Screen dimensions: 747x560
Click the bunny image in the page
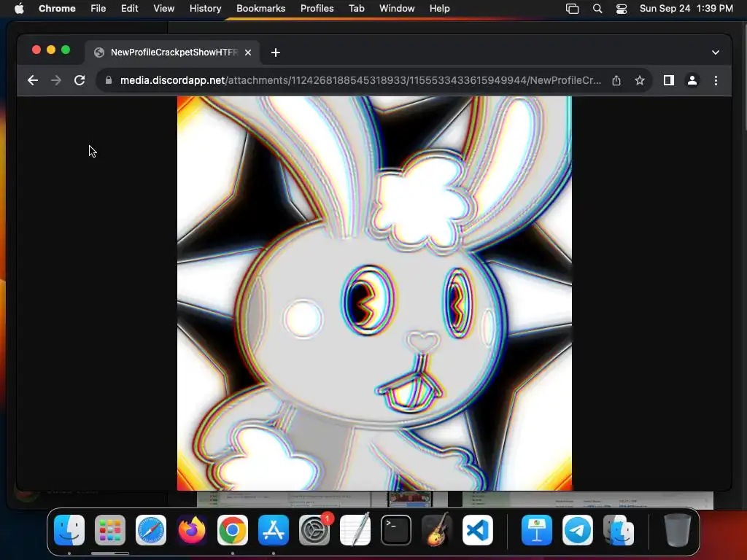(x=374, y=293)
